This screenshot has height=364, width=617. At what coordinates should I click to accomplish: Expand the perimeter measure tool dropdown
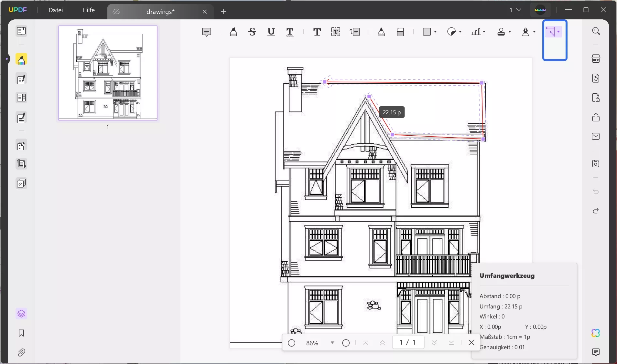tap(558, 32)
